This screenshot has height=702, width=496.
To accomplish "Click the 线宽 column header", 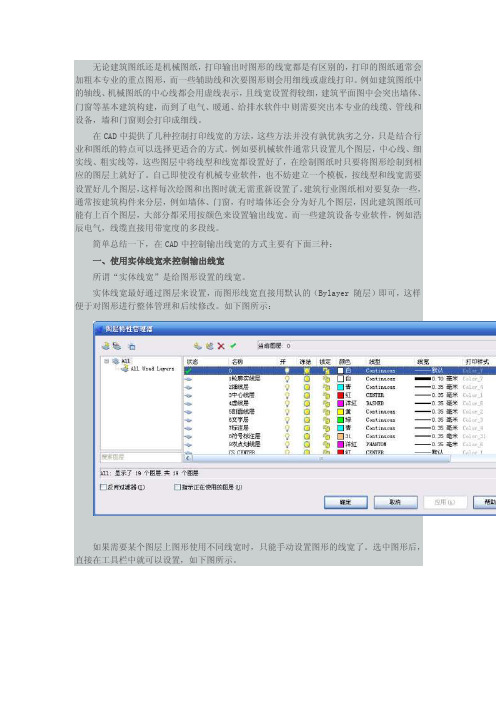I will pos(423,361).
